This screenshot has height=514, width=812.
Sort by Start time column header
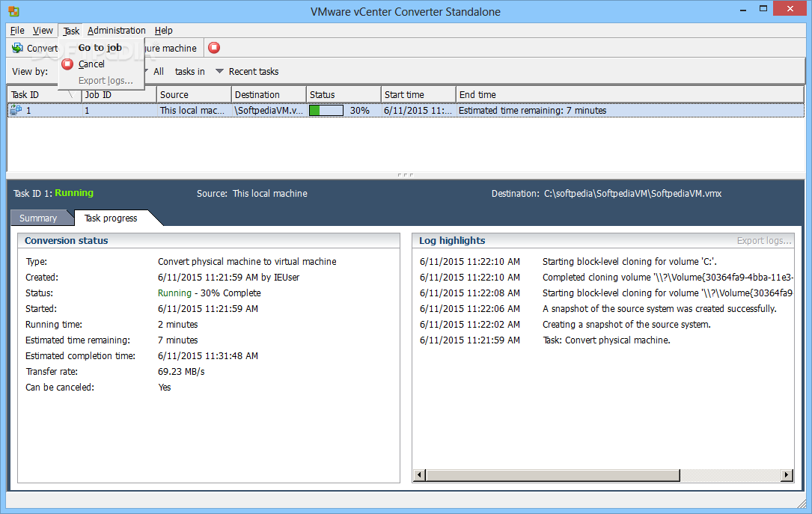click(418, 95)
